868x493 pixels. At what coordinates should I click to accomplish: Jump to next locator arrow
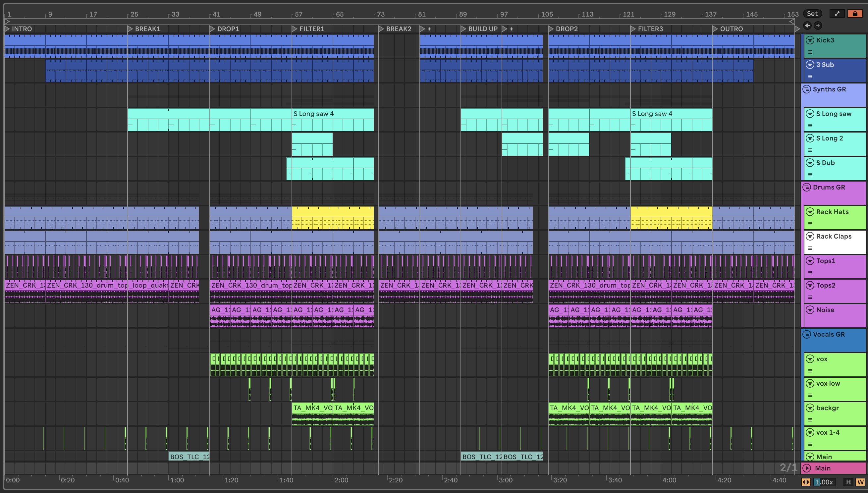pyautogui.click(x=818, y=26)
